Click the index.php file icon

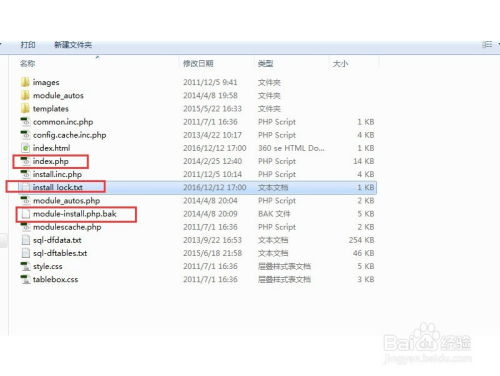coord(25,161)
